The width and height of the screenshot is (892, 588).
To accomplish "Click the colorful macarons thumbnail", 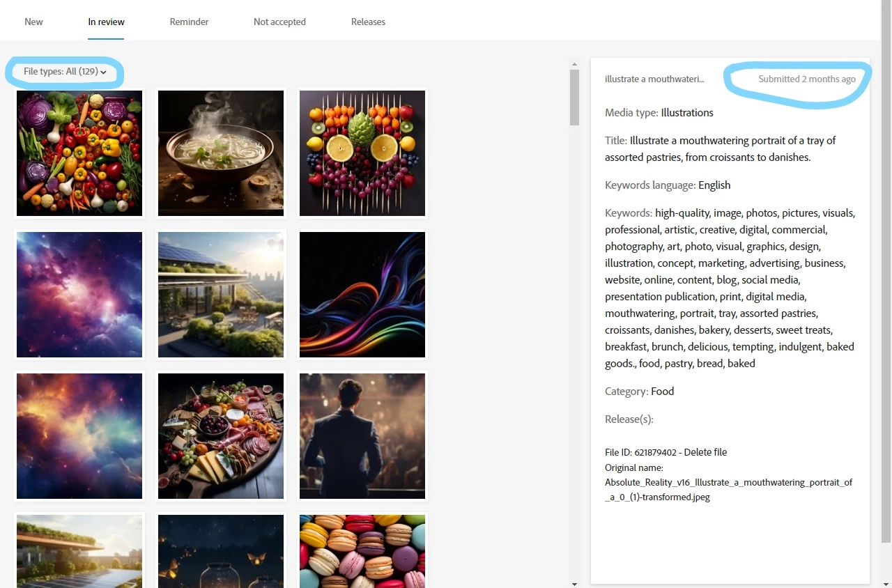I will pyautogui.click(x=362, y=551).
